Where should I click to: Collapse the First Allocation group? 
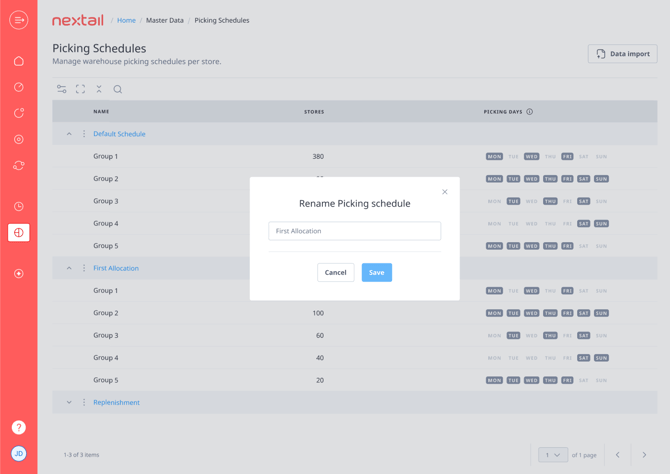[69, 268]
